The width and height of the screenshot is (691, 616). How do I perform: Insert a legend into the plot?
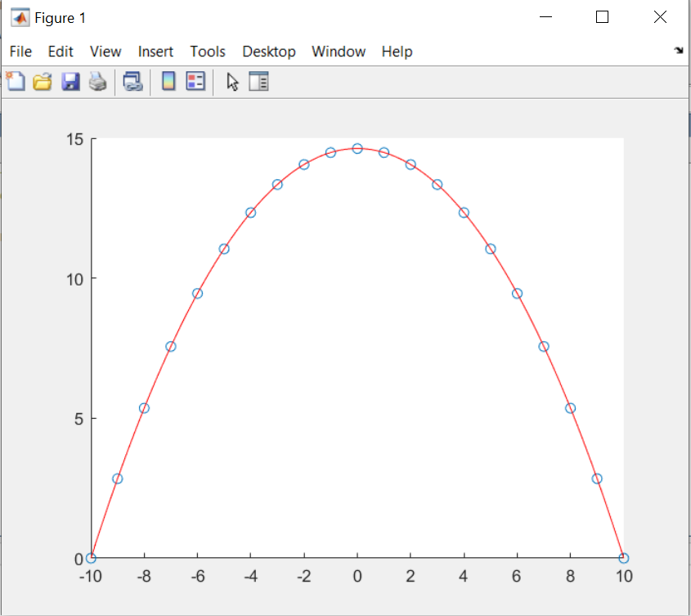pos(195,81)
